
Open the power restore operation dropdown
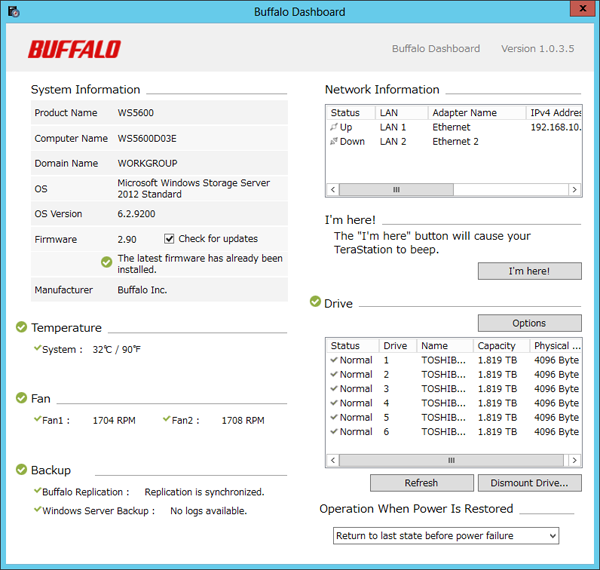446,536
